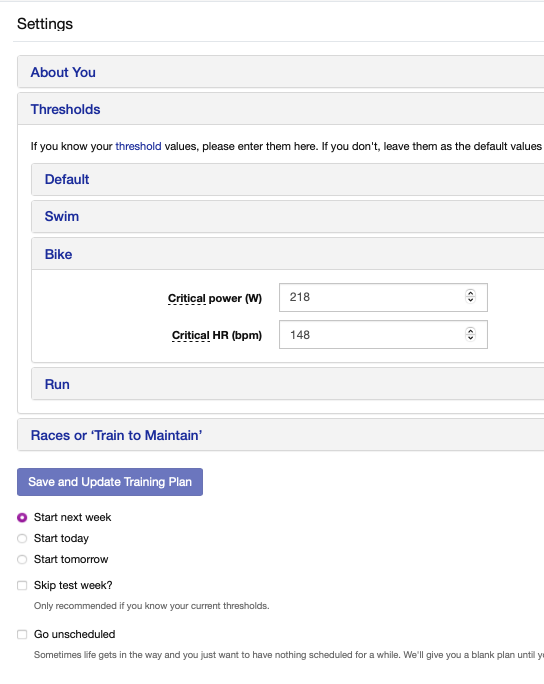This screenshot has height=684, width=544.
Task: Select Start next week radio button
Action: (x=22, y=517)
